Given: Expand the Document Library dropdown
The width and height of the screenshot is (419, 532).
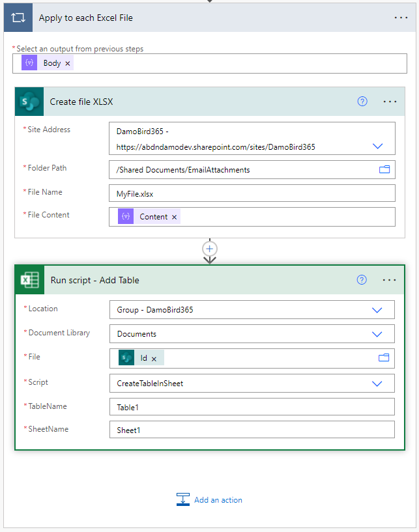Looking at the screenshot, I should 377,334.
